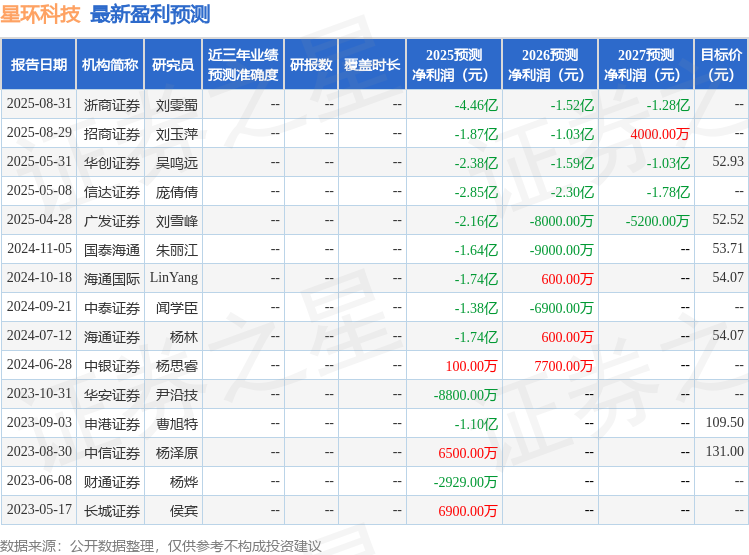Select the 中信证券 cell
The height and width of the screenshot is (555, 749).
pos(112,453)
